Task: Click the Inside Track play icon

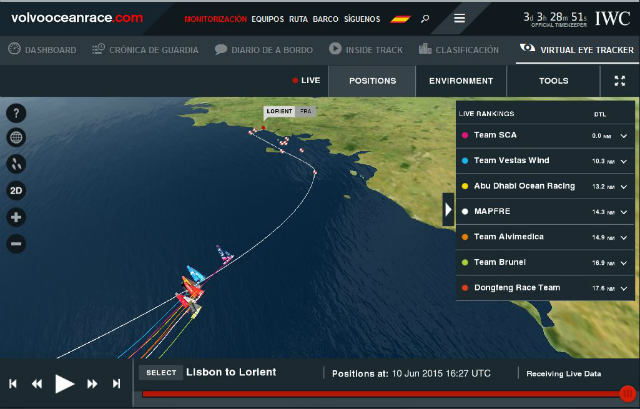Action: coord(335,49)
